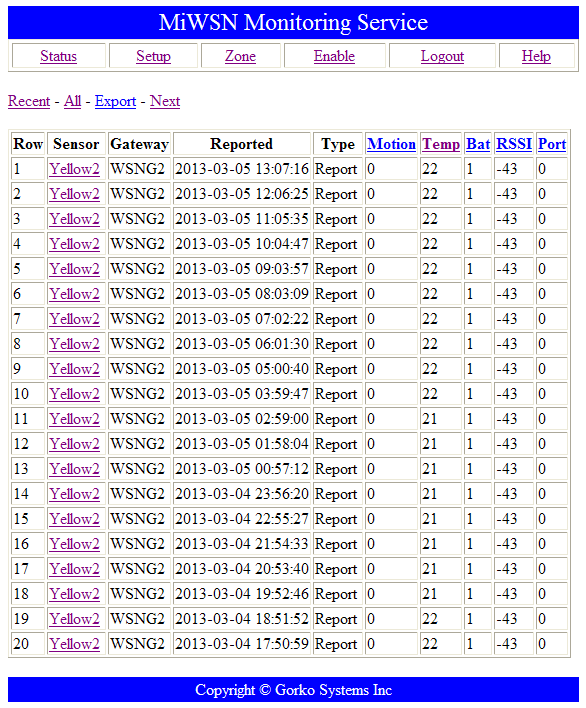Show Recent reports
Screen dimensions: 586x708
click(29, 101)
